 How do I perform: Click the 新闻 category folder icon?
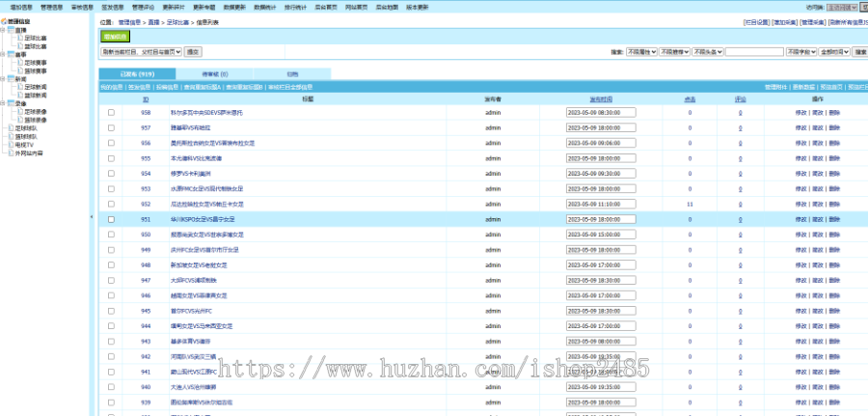click(x=11, y=79)
